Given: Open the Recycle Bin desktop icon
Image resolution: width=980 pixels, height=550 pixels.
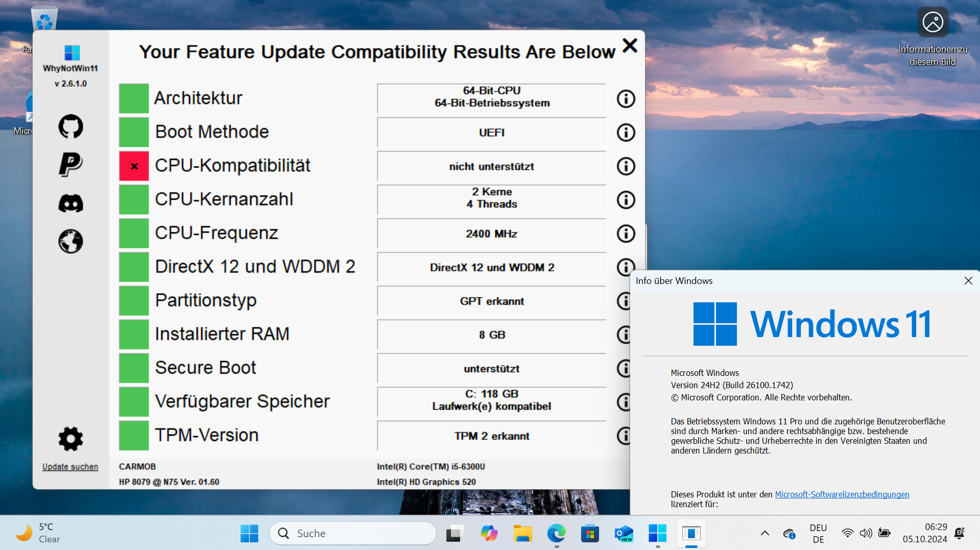Looking at the screenshot, I should pyautogui.click(x=44, y=18).
